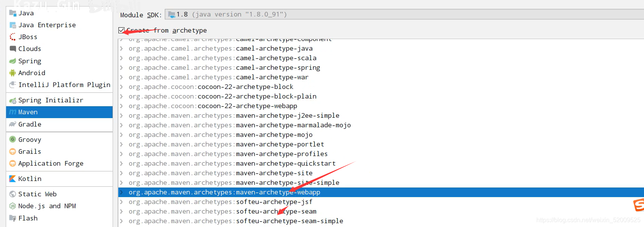
Task: Select Java Enterprise project type
Action: pos(59,25)
